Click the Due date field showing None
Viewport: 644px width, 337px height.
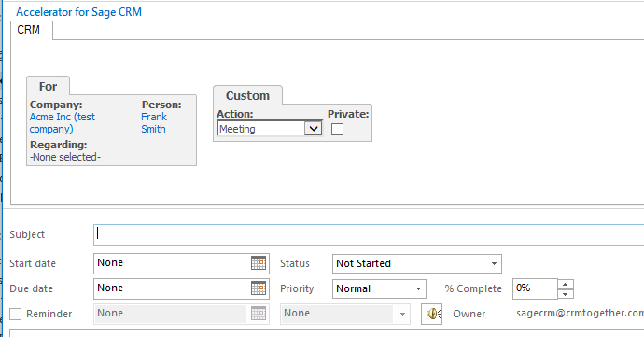181,288
